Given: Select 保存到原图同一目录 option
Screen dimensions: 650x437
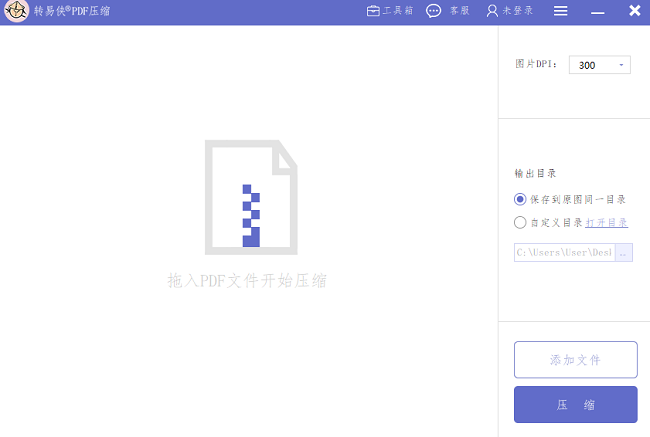Looking at the screenshot, I should coord(570,199).
